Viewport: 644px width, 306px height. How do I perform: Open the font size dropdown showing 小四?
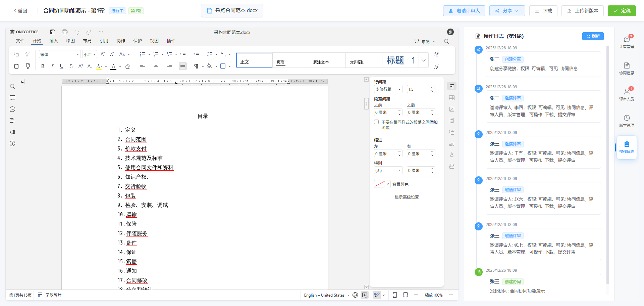point(90,54)
